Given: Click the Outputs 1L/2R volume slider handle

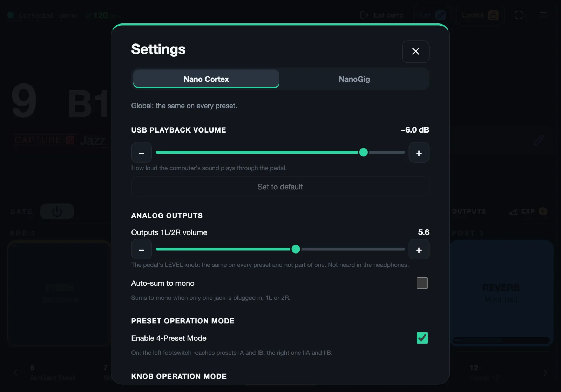Looking at the screenshot, I should 296,249.
